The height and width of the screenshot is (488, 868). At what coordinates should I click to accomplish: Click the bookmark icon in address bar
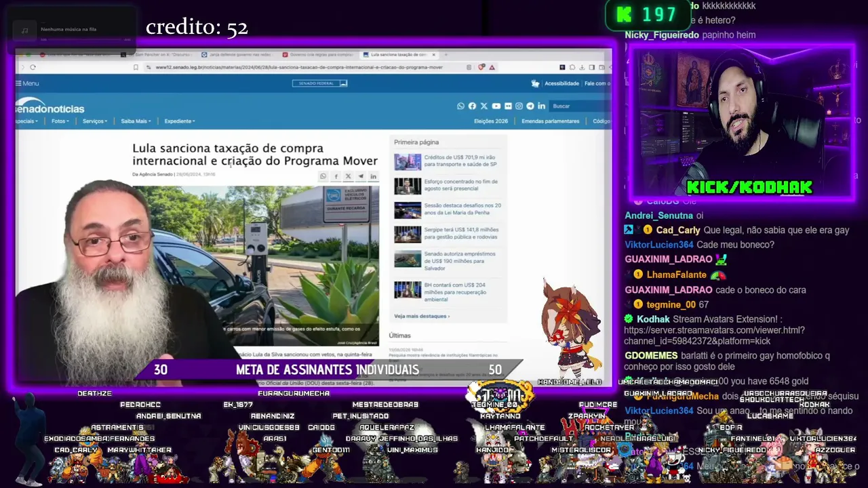(136, 67)
